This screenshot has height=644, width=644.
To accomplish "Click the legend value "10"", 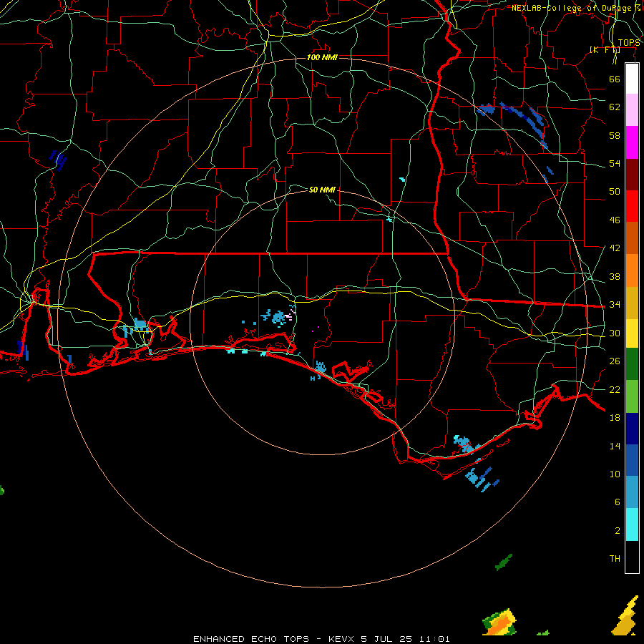I will [x=615, y=474].
